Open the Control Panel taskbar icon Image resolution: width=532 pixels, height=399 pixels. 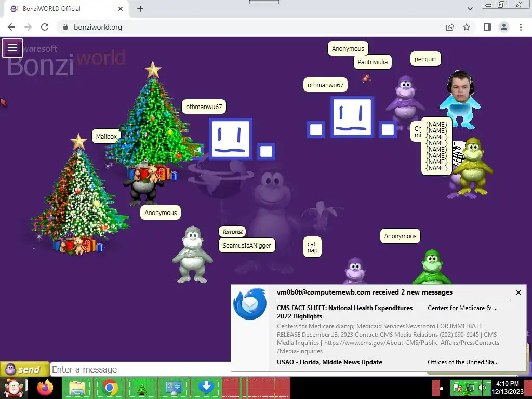coord(174,388)
